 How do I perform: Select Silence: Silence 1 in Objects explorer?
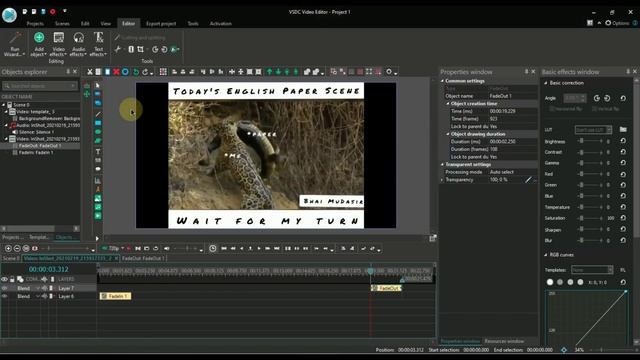36,132
